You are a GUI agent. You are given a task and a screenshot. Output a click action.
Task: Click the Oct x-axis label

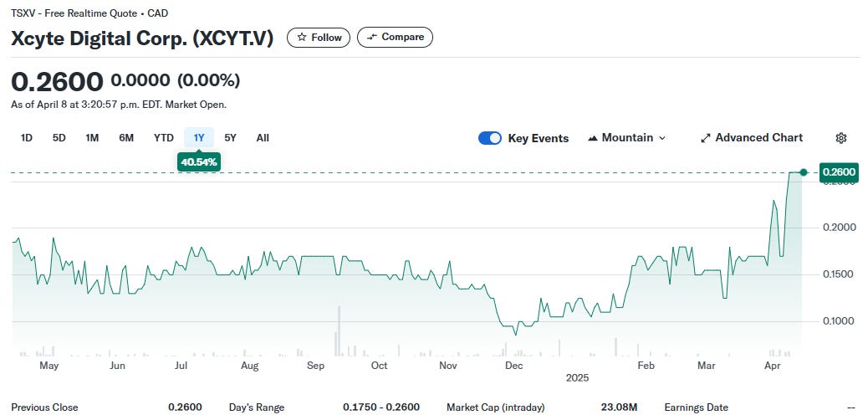379,366
